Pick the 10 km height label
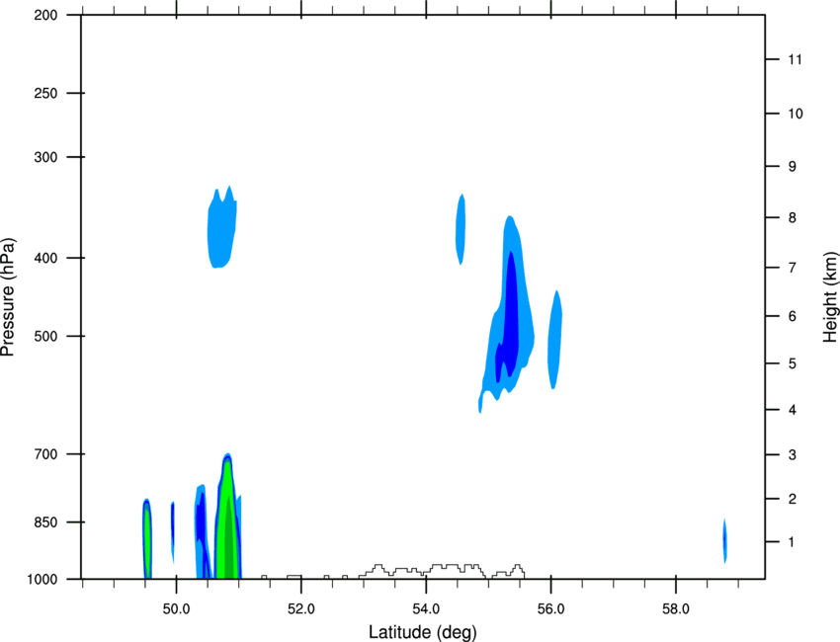This screenshot has width=840, height=642. click(796, 114)
